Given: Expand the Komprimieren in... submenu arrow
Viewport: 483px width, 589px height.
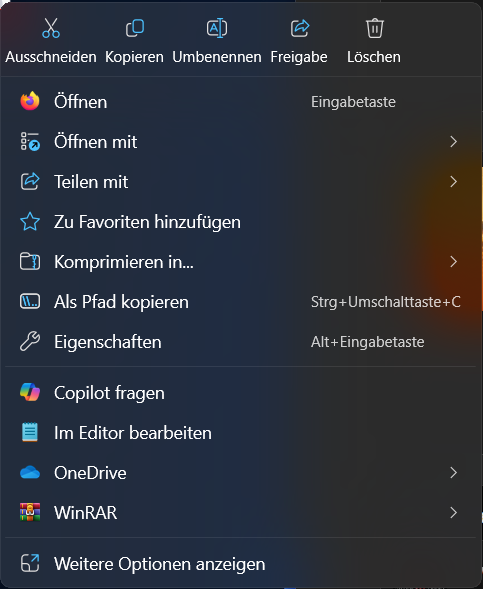Looking at the screenshot, I should pos(453,262).
